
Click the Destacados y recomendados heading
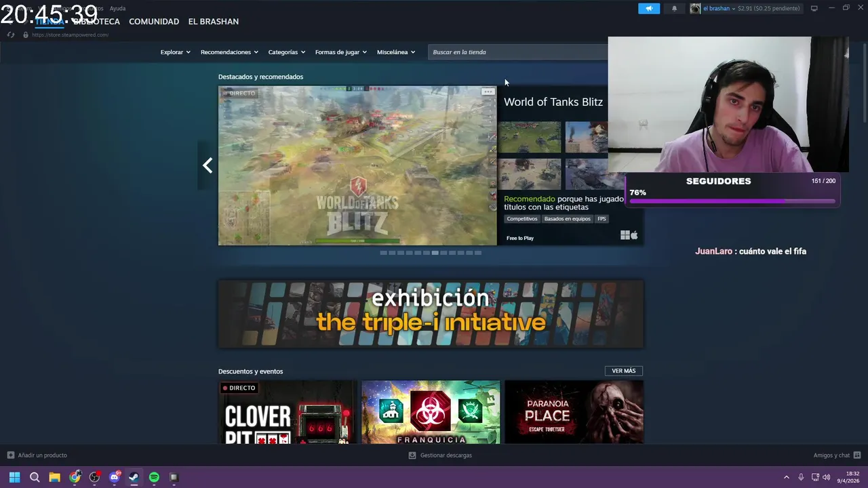tap(260, 77)
